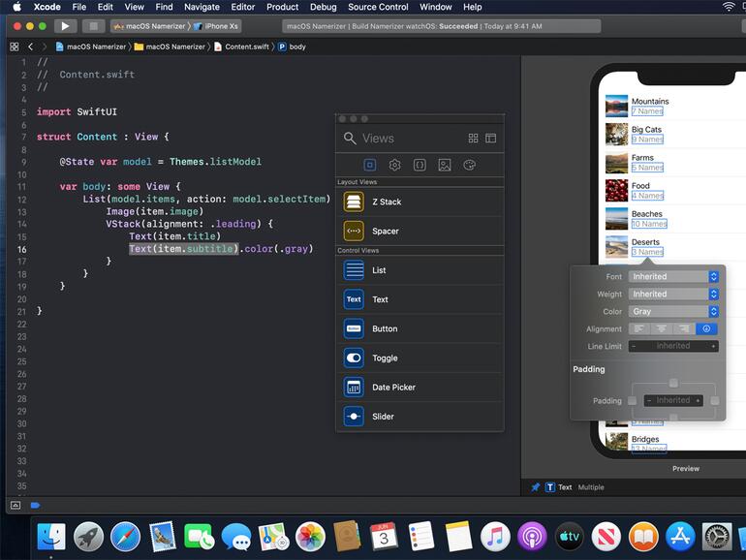Open the code snippets library tab
Viewport: 746px width, 560px height.
click(x=420, y=166)
